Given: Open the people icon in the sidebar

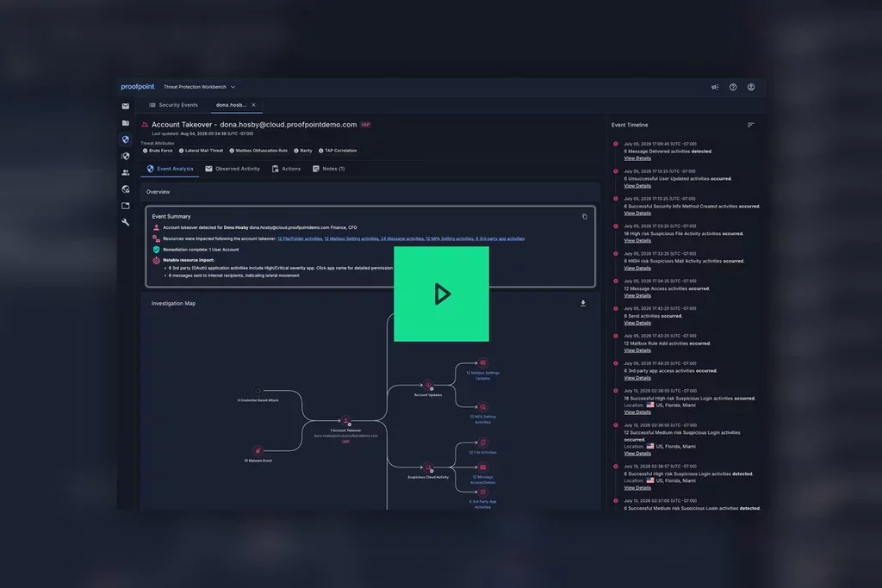Looking at the screenshot, I should [x=126, y=172].
